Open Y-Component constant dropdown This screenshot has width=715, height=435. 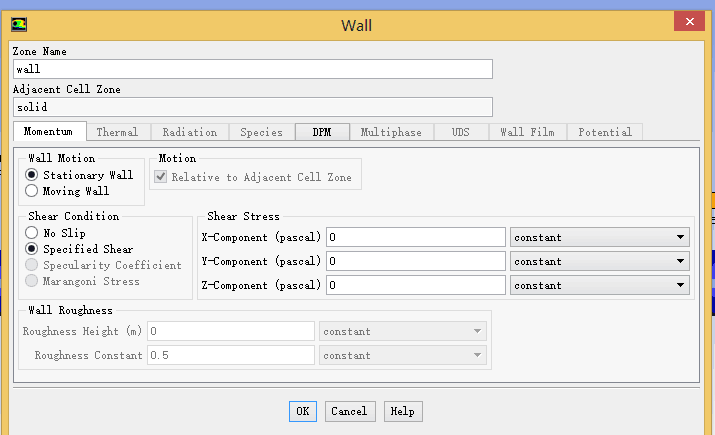(599, 261)
